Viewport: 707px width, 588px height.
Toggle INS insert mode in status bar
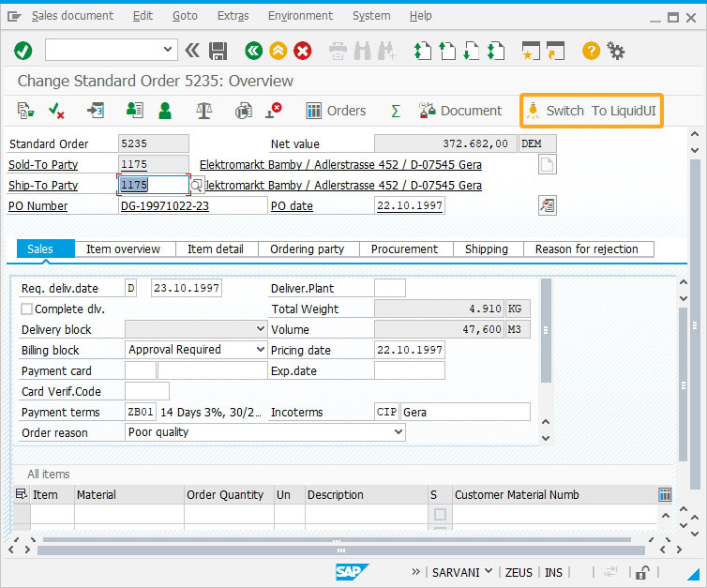point(553,573)
